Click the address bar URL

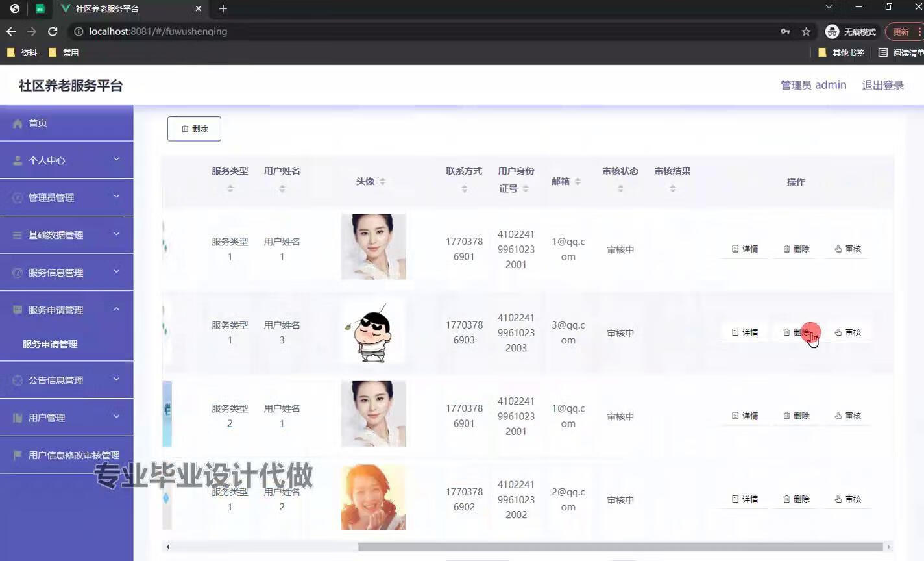point(158,31)
